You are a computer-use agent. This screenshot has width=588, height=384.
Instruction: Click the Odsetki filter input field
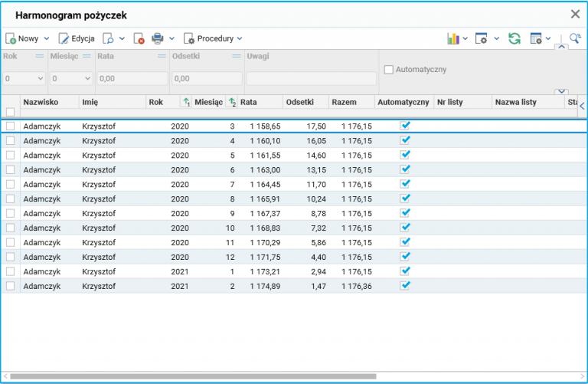click(x=207, y=78)
